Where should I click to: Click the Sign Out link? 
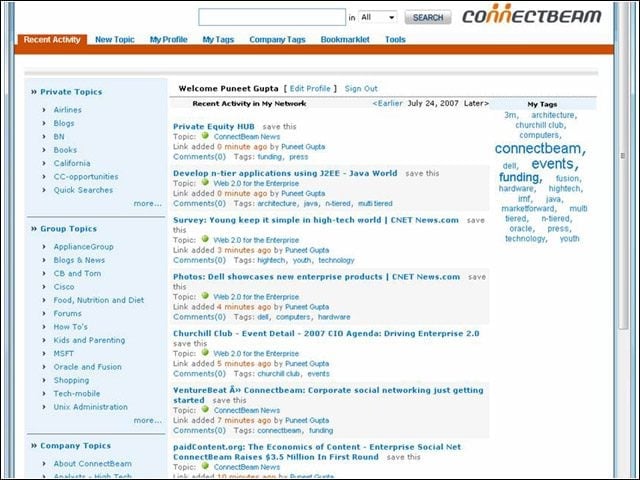click(361, 89)
